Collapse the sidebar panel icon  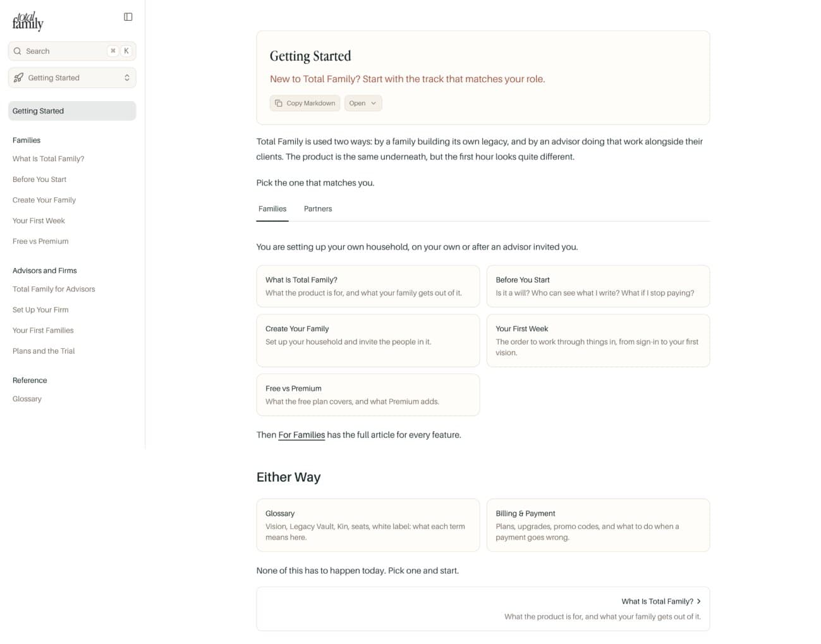pyautogui.click(x=128, y=17)
